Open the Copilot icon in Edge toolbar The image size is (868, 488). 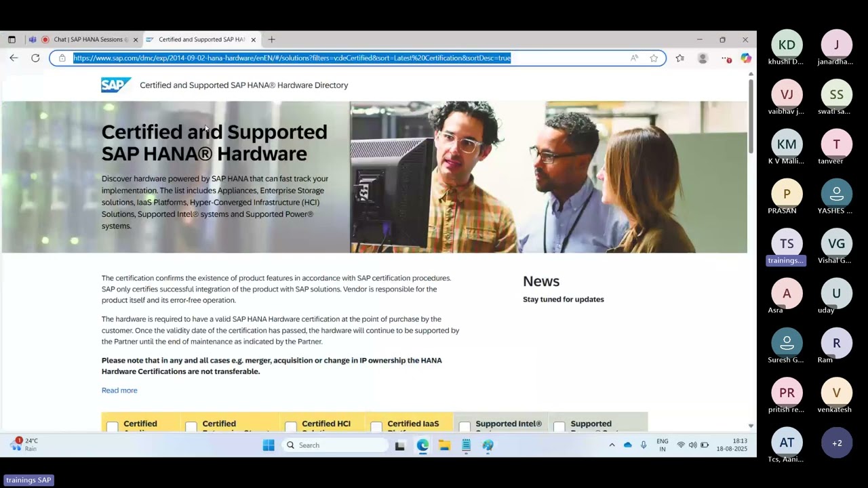click(x=746, y=58)
